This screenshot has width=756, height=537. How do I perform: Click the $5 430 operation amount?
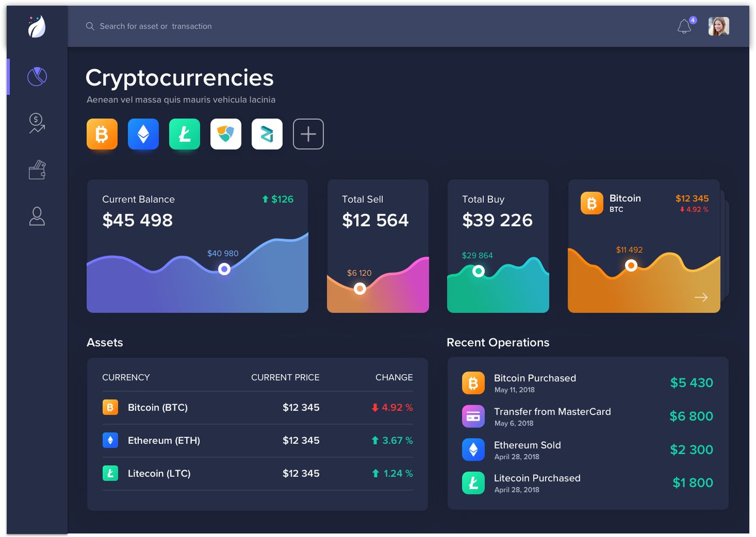692,383
